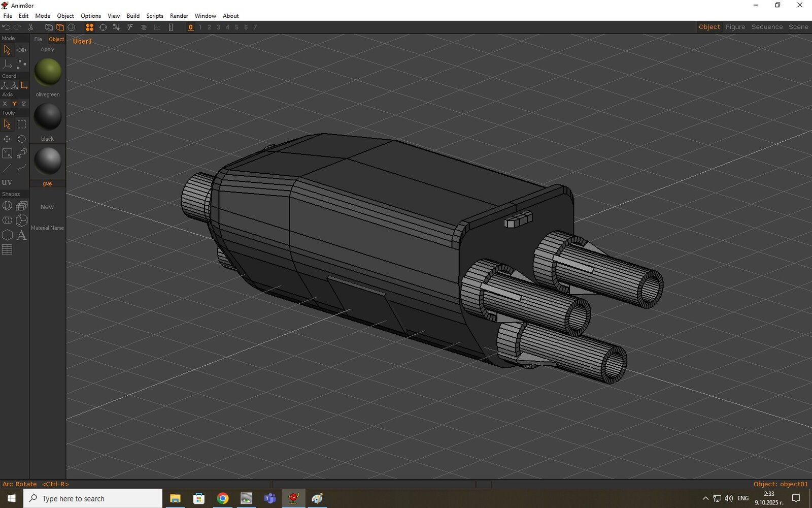The image size is (812, 508).
Task: Select the olivegreen material sphere
Action: click(x=48, y=72)
